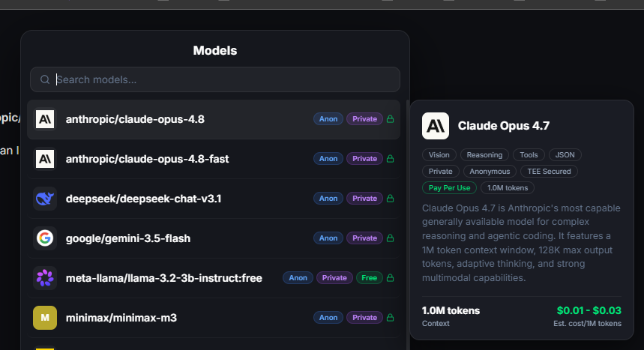This screenshot has width=644, height=350.
Task: Click the purple Meta Llama model logo
Action: point(45,278)
